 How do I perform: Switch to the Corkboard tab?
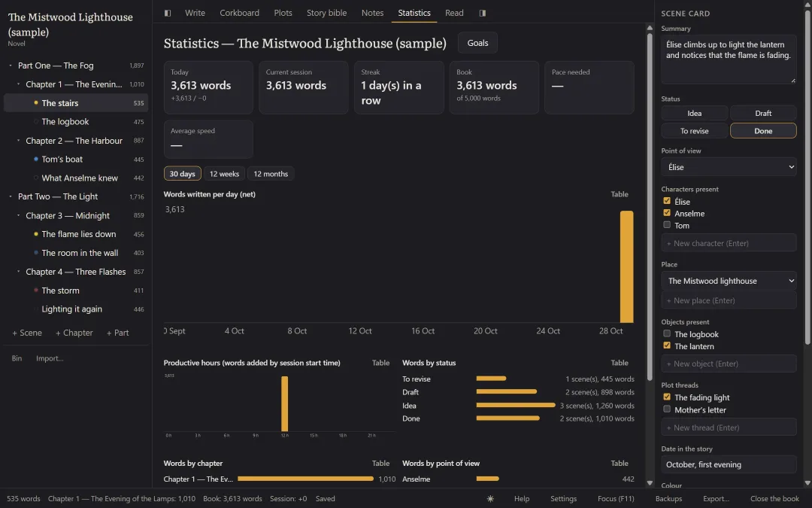239,13
